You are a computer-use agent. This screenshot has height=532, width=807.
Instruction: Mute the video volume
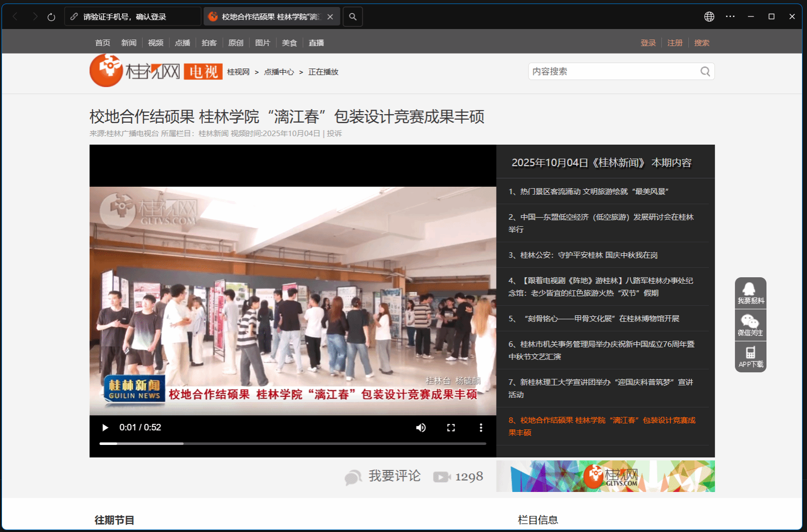click(421, 427)
